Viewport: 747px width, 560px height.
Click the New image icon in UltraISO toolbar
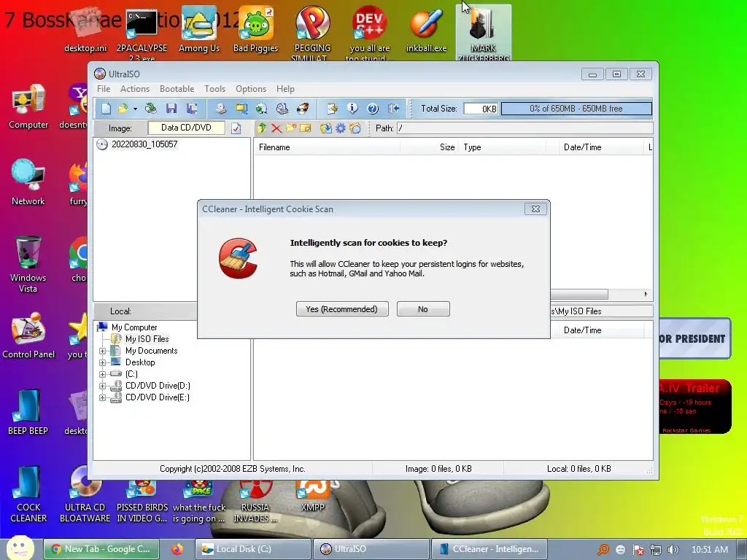click(106, 109)
